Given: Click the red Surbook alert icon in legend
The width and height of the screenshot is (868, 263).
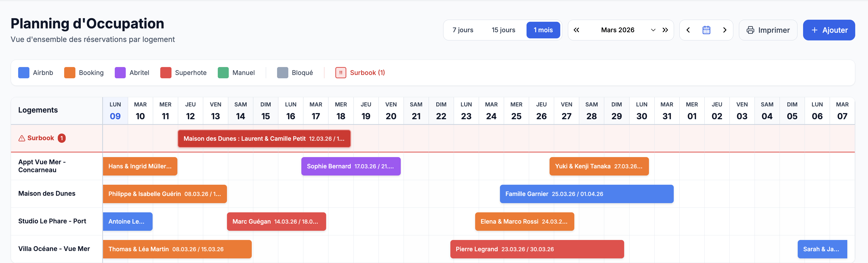Looking at the screenshot, I should 341,72.
